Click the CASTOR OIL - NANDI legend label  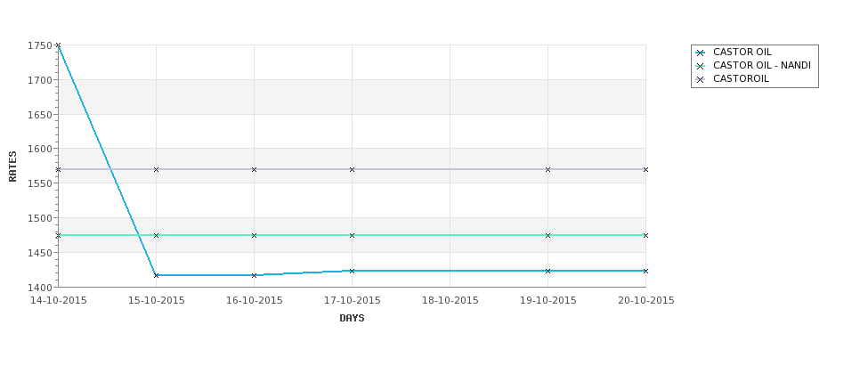coord(762,65)
